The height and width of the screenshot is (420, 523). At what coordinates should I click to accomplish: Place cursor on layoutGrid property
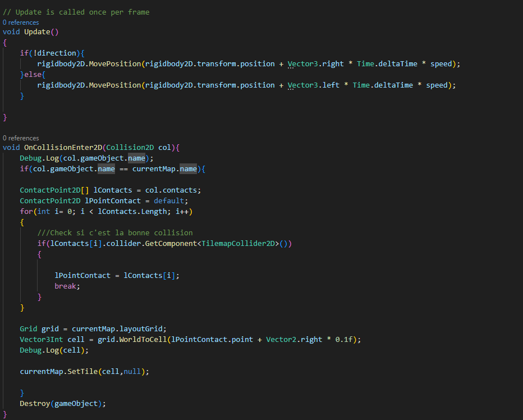coord(143,329)
